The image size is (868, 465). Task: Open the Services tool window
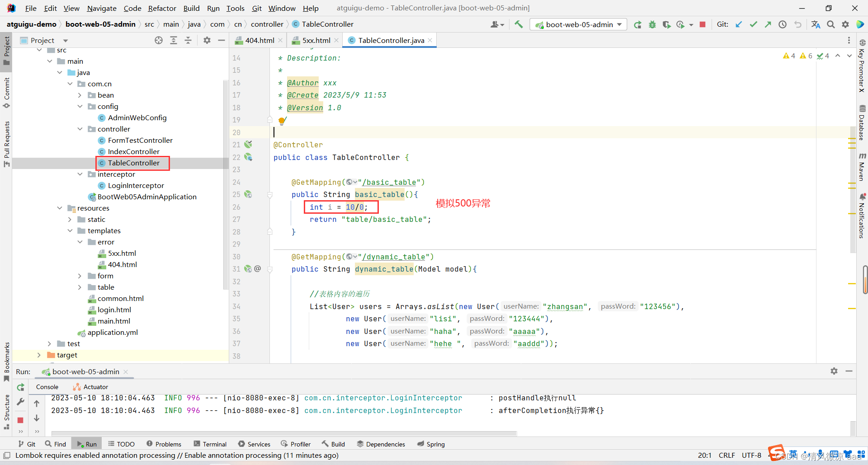(254, 444)
